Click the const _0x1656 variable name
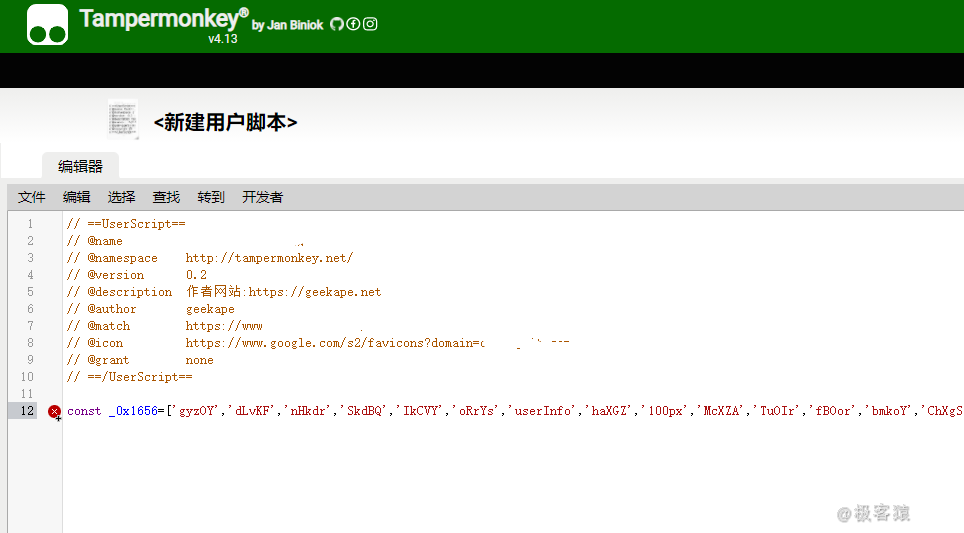The width and height of the screenshot is (964, 533). point(133,411)
